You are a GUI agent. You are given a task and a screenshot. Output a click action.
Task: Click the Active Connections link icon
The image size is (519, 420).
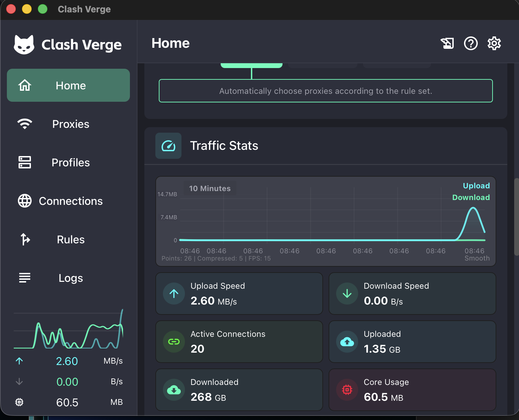pos(174,342)
